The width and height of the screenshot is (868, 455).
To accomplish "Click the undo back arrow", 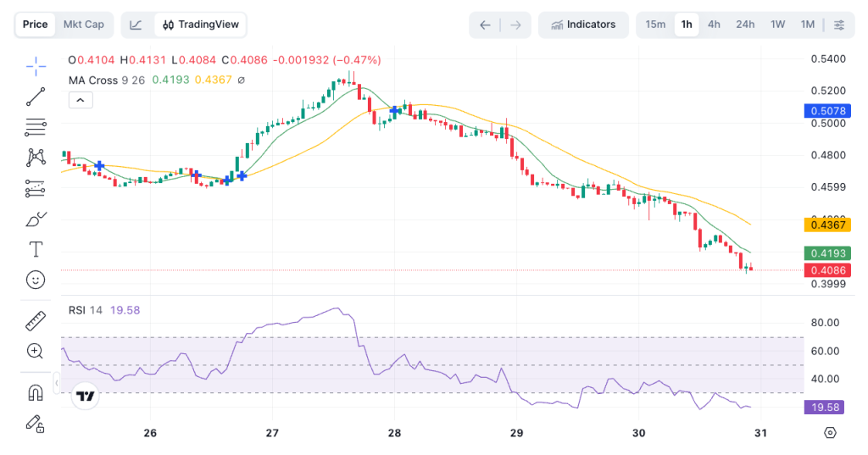I will (x=485, y=25).
